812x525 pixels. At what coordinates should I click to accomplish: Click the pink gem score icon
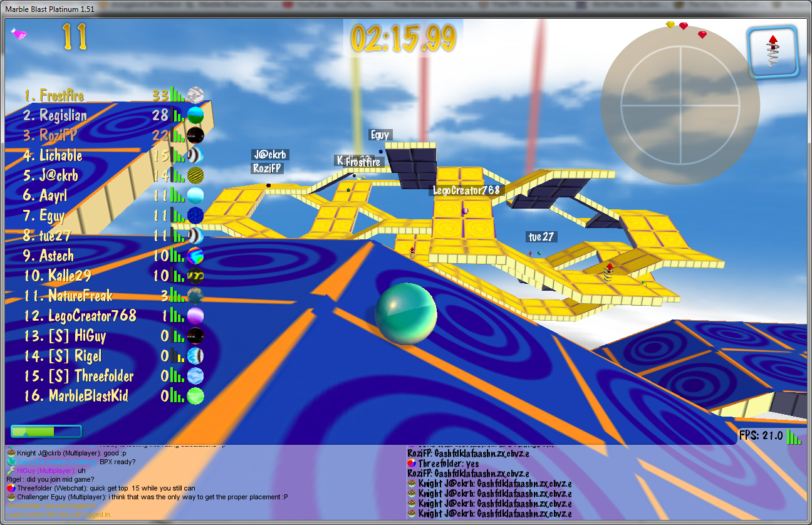(18, 34)
